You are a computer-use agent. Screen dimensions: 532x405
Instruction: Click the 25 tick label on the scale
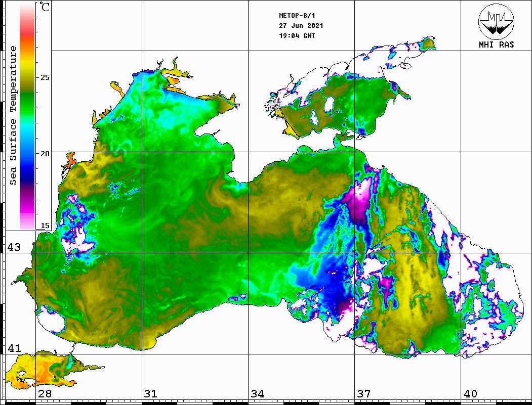45,77
